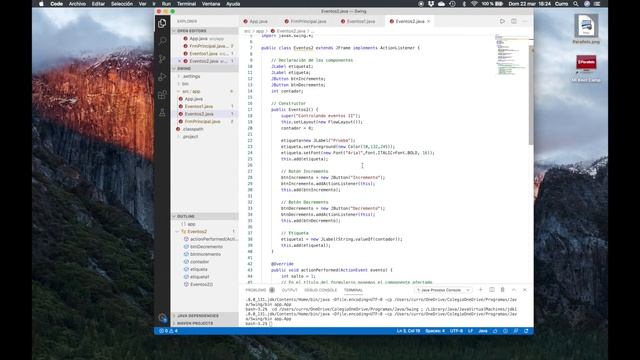Change indentation via Spaces: 4
The image size is (640, 360).
pos(435,331)
